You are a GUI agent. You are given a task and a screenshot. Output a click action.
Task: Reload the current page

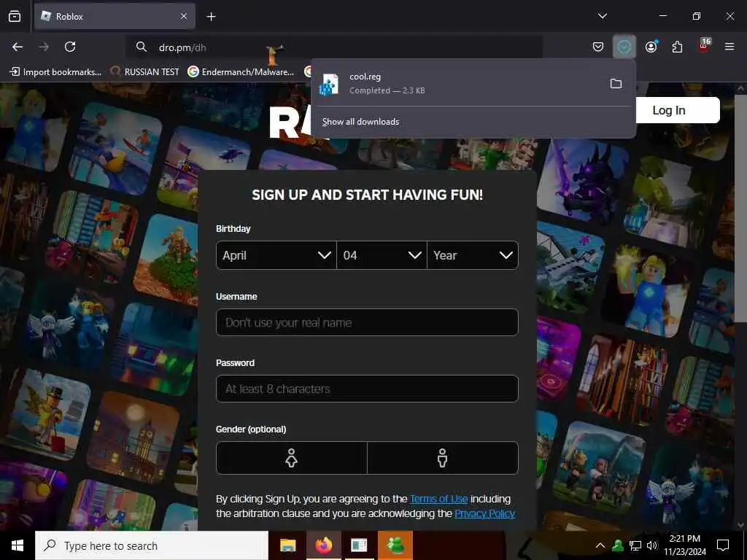70,47
